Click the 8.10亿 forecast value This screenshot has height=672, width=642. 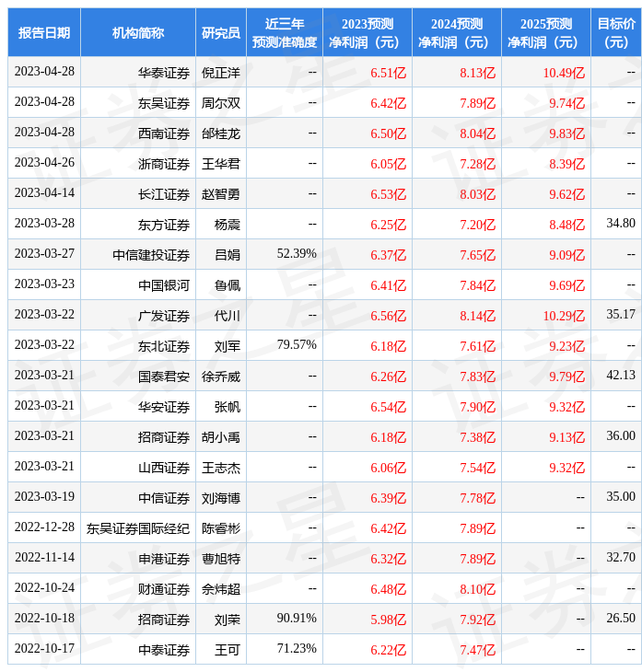(x=478, y=590)
